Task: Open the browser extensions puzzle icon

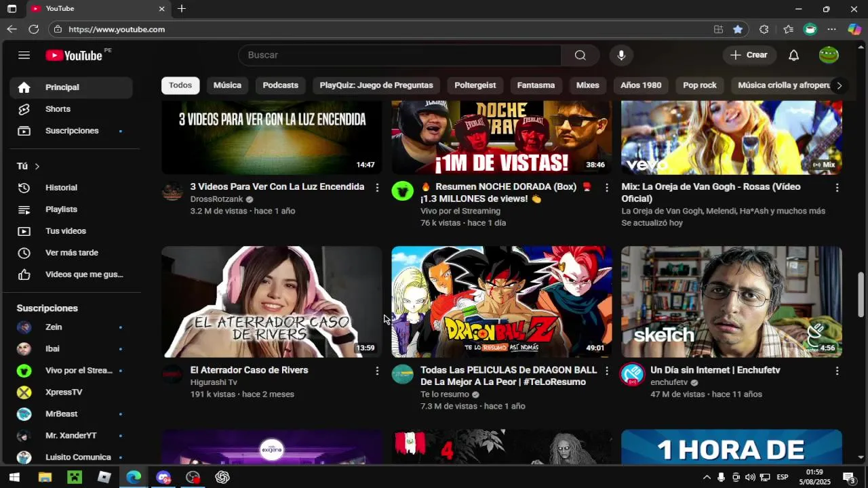Action: coord(764,29)
